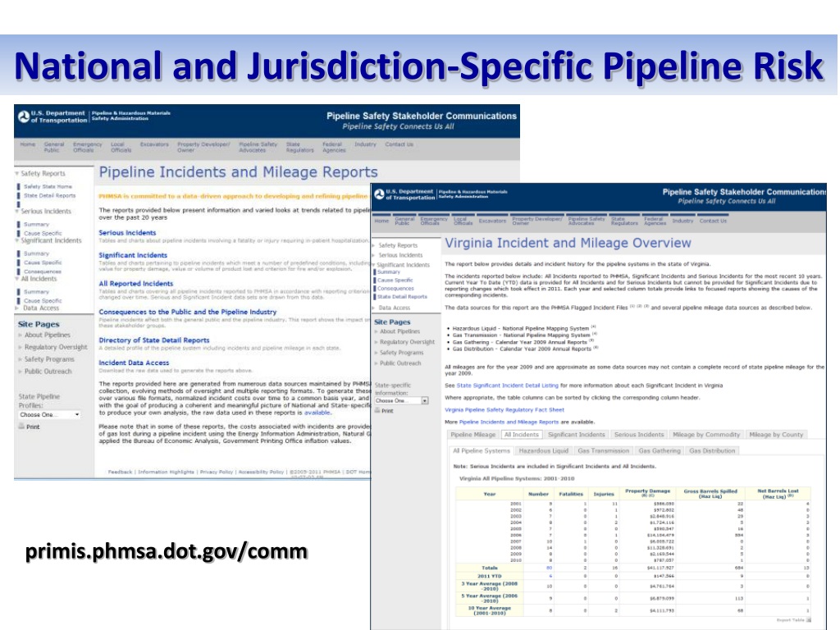This screenshot has width=840, height=630.
Task: Open the Serious Incidents report link in the Mileage Reports main content
Action: pyautogui.click(x=127, y=233)
